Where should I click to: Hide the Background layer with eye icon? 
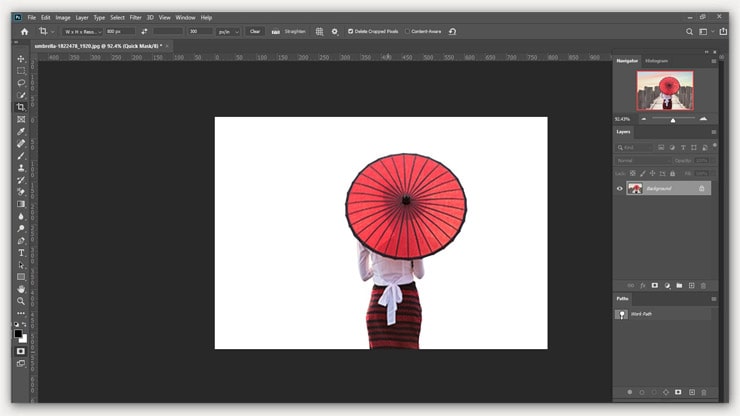point(620,188)
